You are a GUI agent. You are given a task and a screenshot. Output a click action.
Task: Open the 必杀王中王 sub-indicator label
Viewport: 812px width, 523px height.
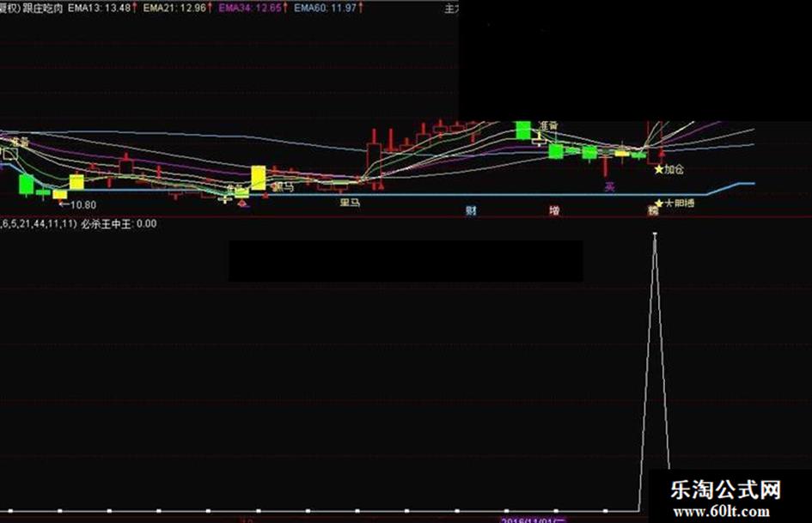pyautogui.click(x=107, y=223)
